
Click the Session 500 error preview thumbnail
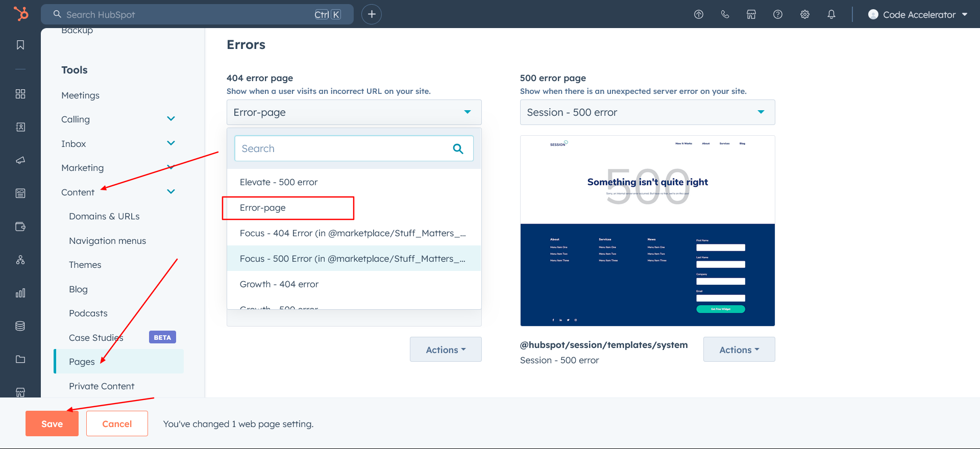[x=647, y=231]
